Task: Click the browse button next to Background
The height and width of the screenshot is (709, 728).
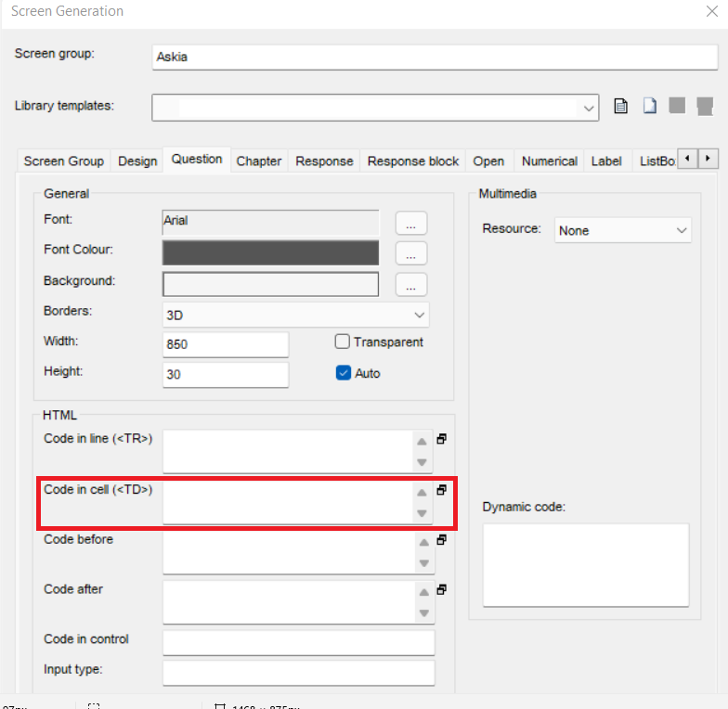Action: click(410, 284)
